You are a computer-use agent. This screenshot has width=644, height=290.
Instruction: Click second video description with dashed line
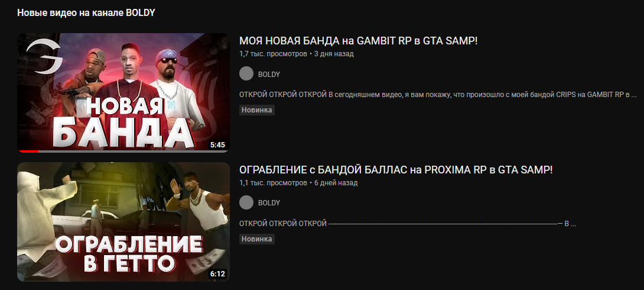click(408, 224)
